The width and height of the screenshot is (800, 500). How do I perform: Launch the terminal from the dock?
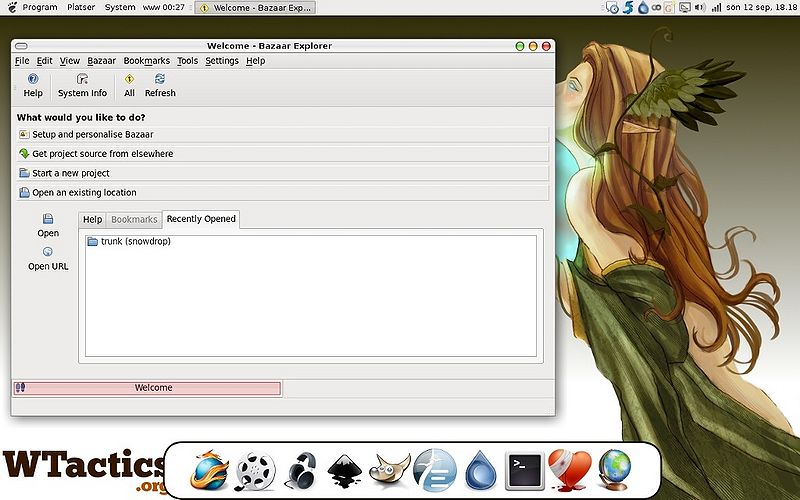pos(524,470)
